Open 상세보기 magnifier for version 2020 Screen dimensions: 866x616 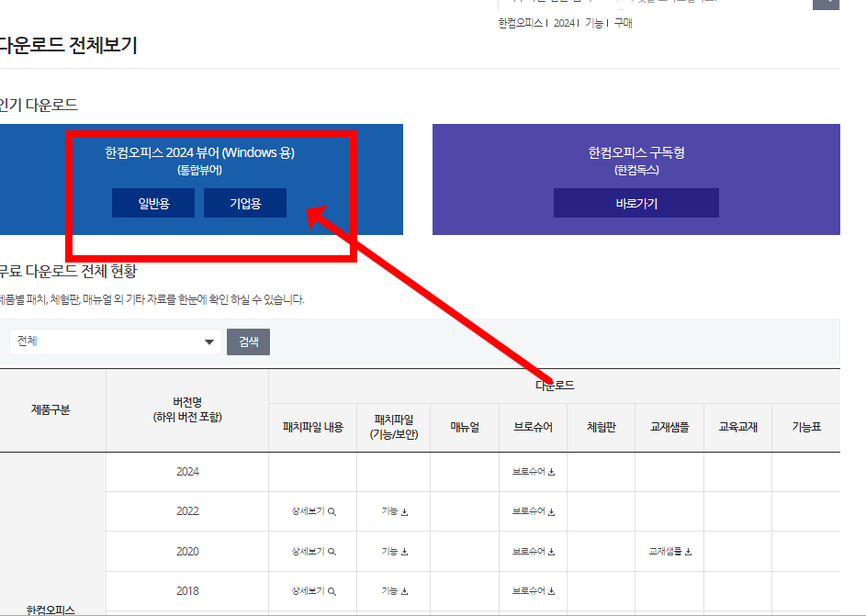click(x=312, y=552)
